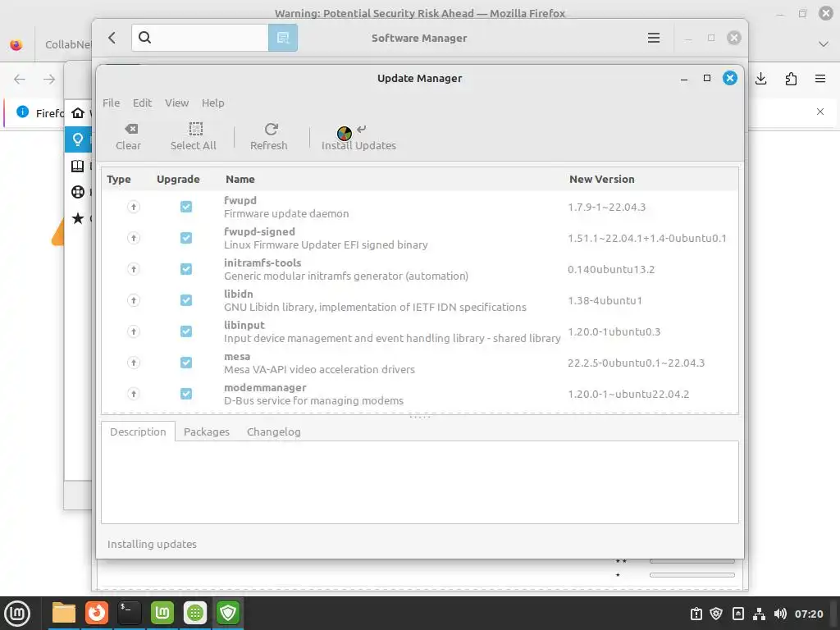Viewport: 840px width, 630px height.
Task: Open the Edit menu
Action: tap(143, 103)
